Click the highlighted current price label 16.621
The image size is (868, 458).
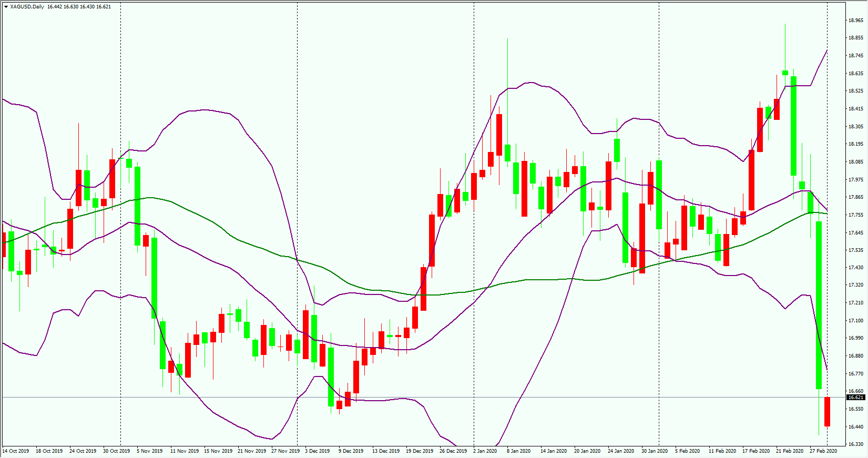pyautogui.click(x=856, y=398)
